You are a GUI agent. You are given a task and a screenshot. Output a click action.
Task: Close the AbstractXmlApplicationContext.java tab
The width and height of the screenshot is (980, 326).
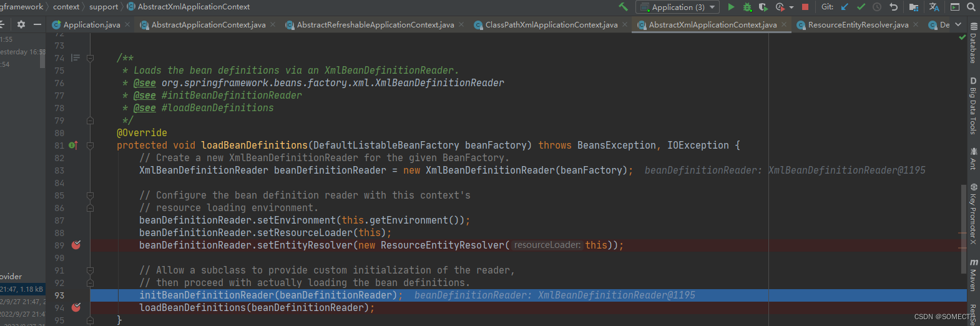click(x=784, y=24)
